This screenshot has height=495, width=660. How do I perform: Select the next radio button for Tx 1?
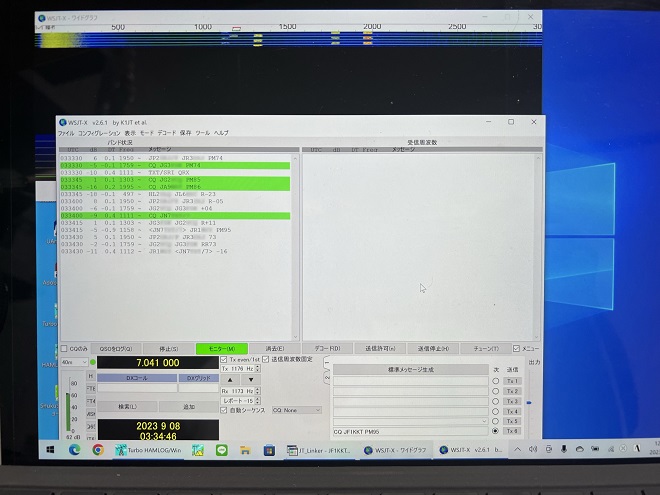pos(495,381)
